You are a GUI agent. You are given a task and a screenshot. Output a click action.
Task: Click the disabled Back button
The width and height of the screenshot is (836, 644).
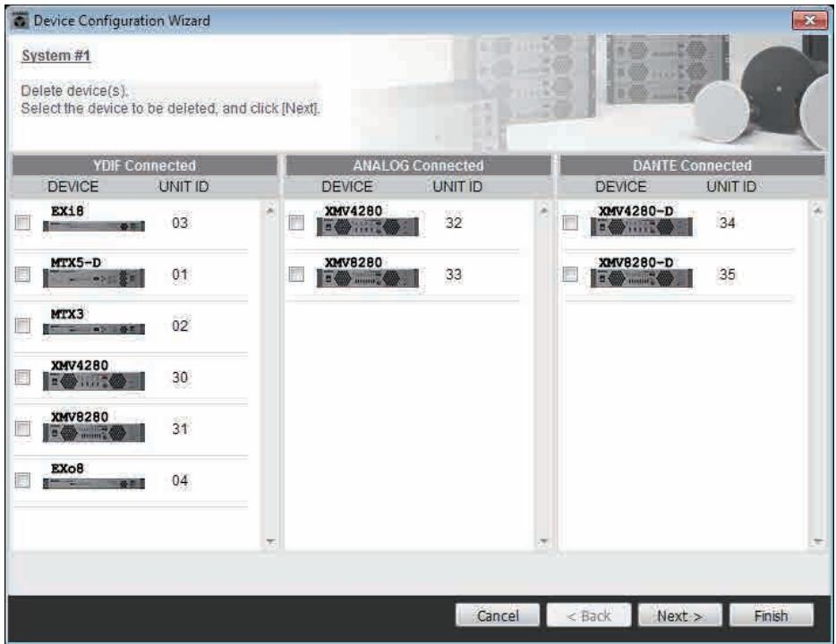click(589, 615)
